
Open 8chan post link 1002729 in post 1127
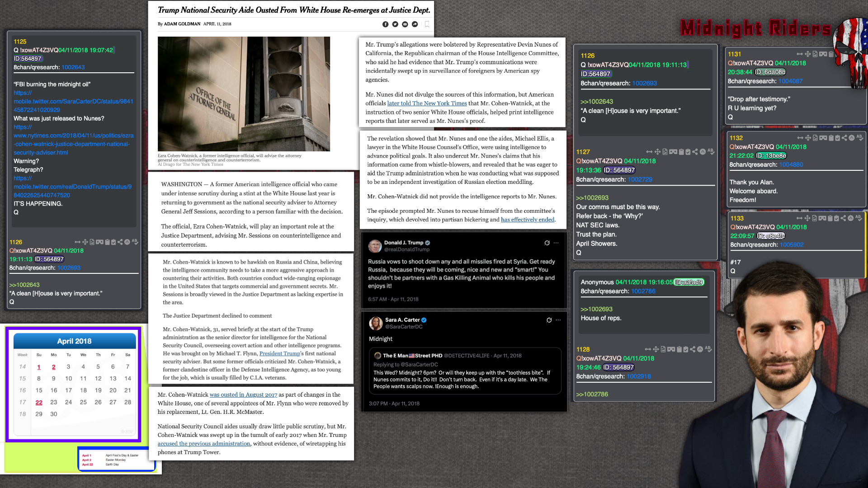coord(640,180)
